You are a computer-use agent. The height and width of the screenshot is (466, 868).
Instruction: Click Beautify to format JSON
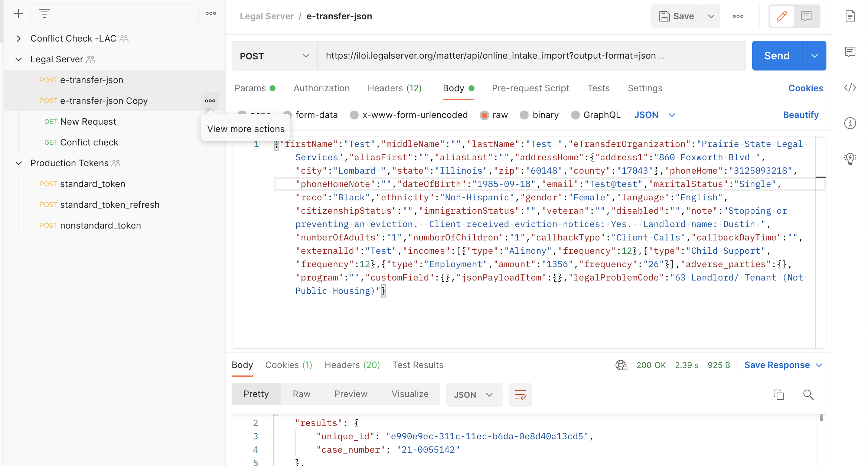pyautogui.click(x=801, y=115)
